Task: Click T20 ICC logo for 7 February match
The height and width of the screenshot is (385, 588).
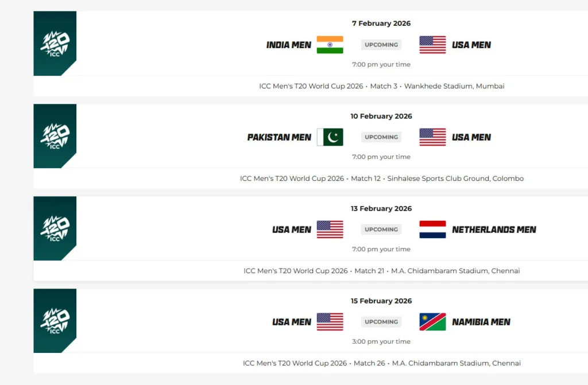Action: pos(55,44)
